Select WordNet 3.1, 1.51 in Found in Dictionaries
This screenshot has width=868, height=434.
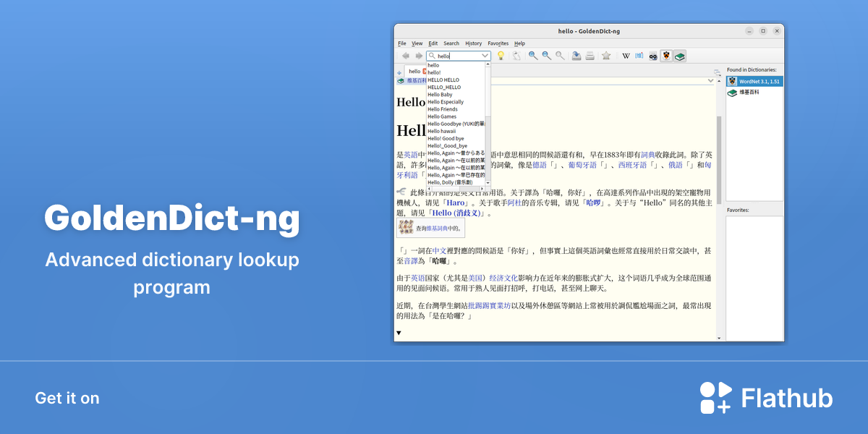(x=754, y=82)
